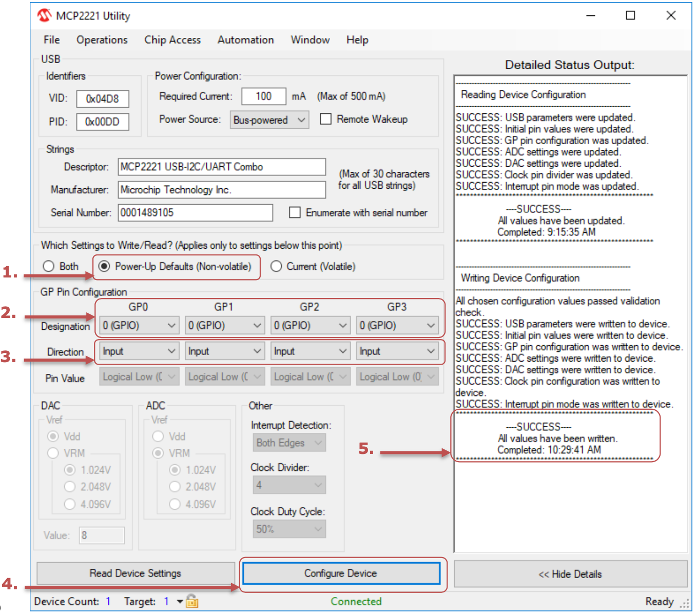Click the Serial Number field
The width and height of the screenshot is (697, 616).
pos(196,212)
